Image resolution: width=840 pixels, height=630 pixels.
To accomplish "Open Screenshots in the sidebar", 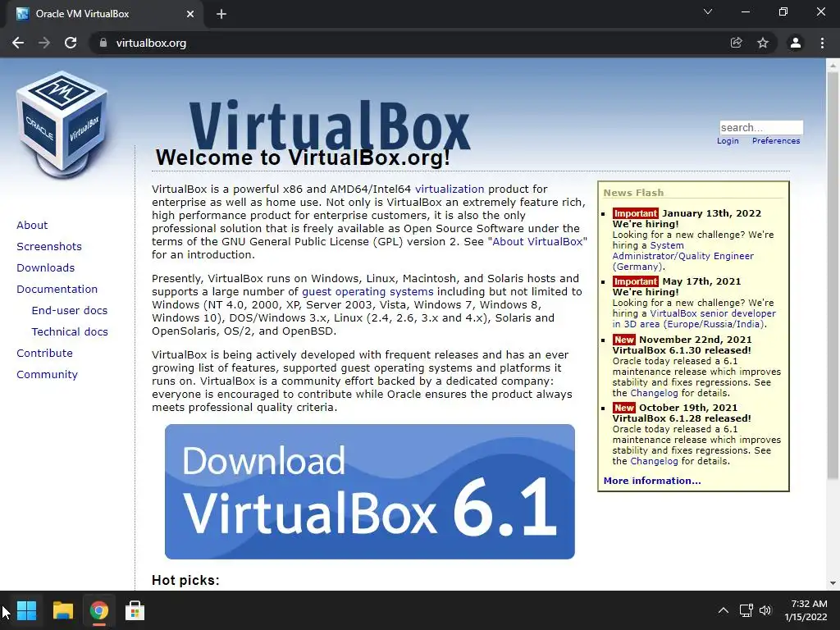I will pos(49,246).
